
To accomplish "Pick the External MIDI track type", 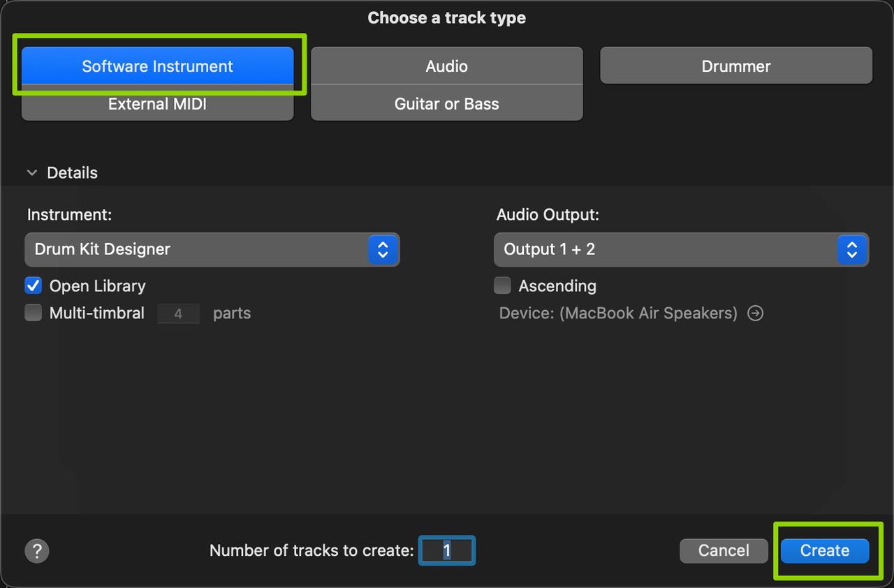I will (158, 104).
